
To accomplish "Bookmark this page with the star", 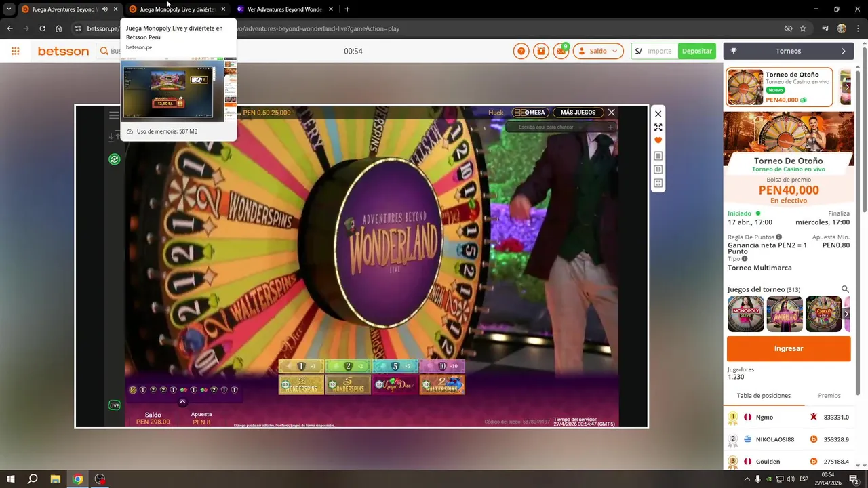I will 803,28.
